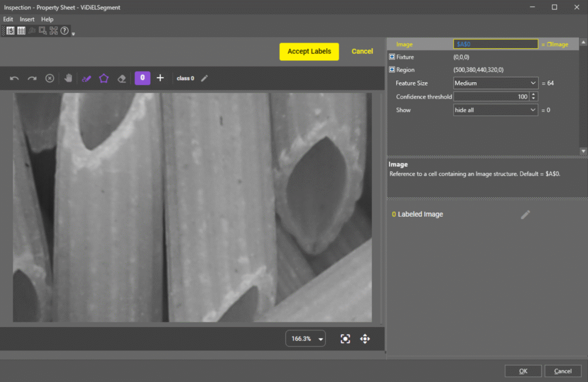Open the 166.3% zoom level dropdown
This screenshot has width=588, height=382.
(305, 339)
